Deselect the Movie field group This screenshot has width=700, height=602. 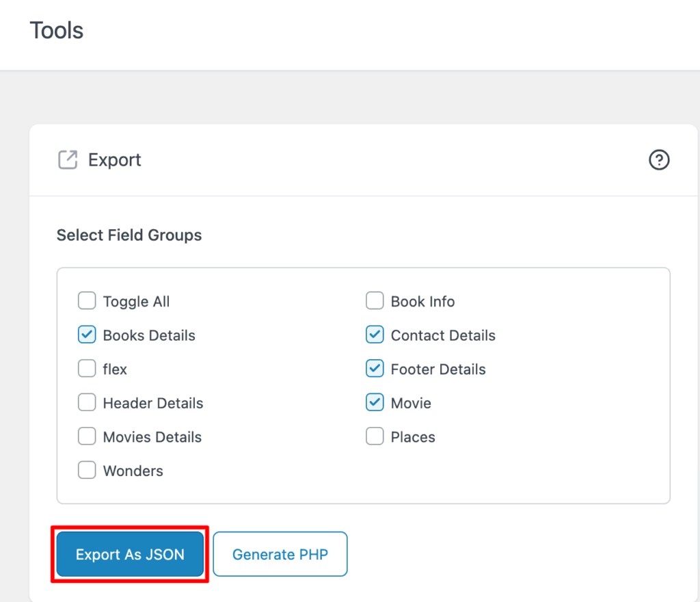375,402
